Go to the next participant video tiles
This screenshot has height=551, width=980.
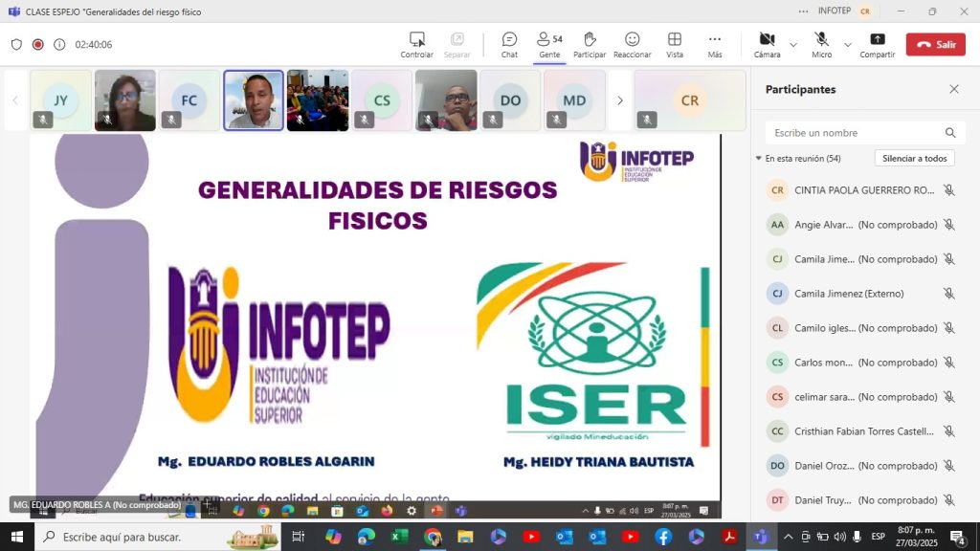point(620,99)
